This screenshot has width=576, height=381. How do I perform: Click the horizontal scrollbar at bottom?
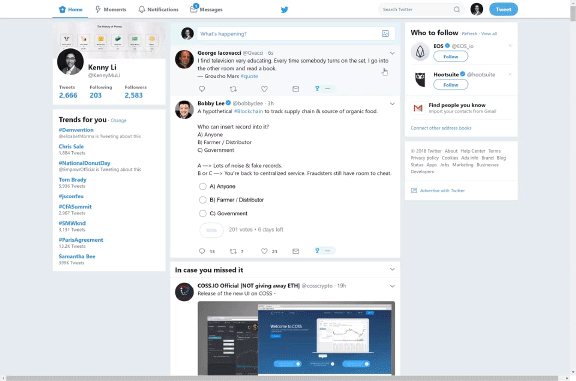click(282, 378)
